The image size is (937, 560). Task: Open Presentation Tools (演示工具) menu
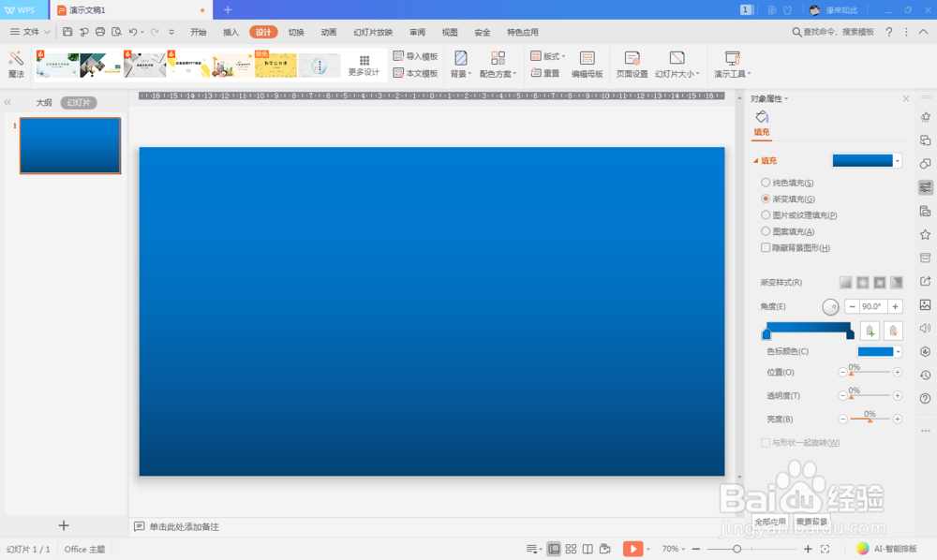(732, 65)
